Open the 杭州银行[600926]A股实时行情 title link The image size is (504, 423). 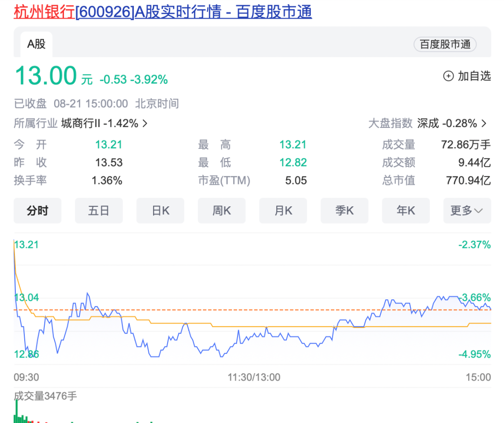[x=163, y=12]
